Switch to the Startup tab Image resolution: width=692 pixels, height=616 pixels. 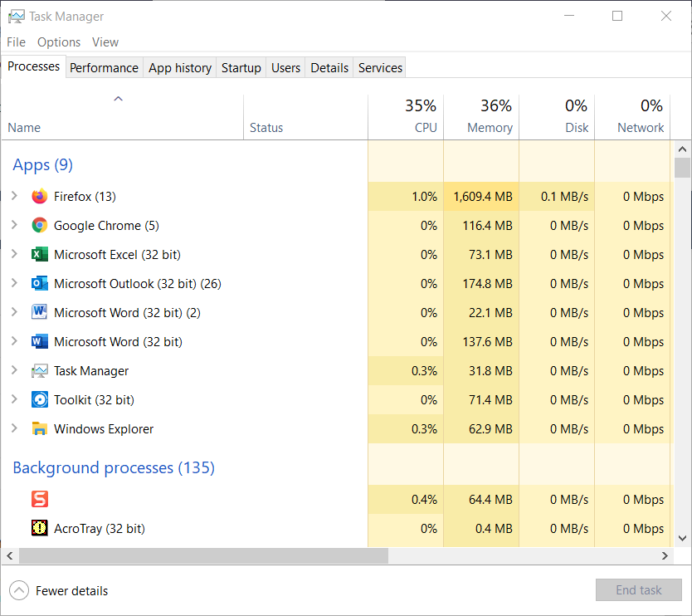(241, 67)
